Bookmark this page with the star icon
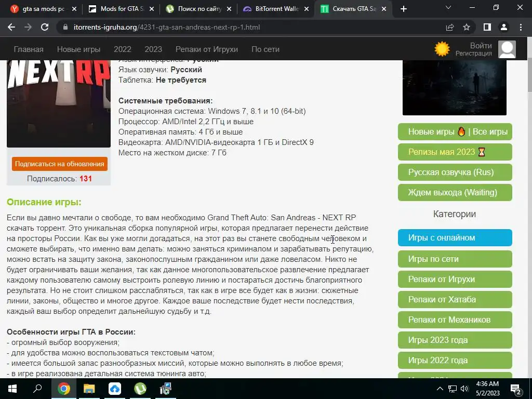Viewport: 532px width, 399px height. (x=467, y=27)
